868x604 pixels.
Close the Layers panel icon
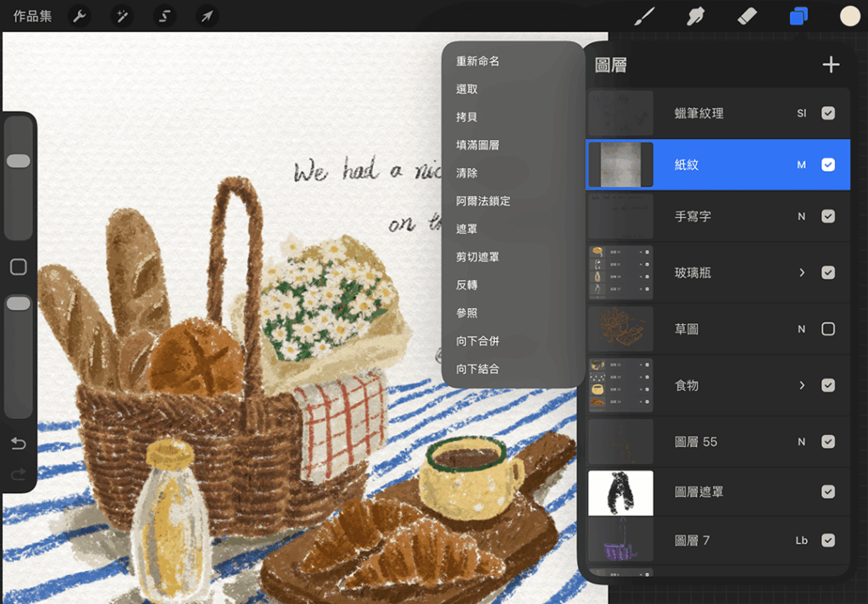pyautogui.click(x=798, y=16)
